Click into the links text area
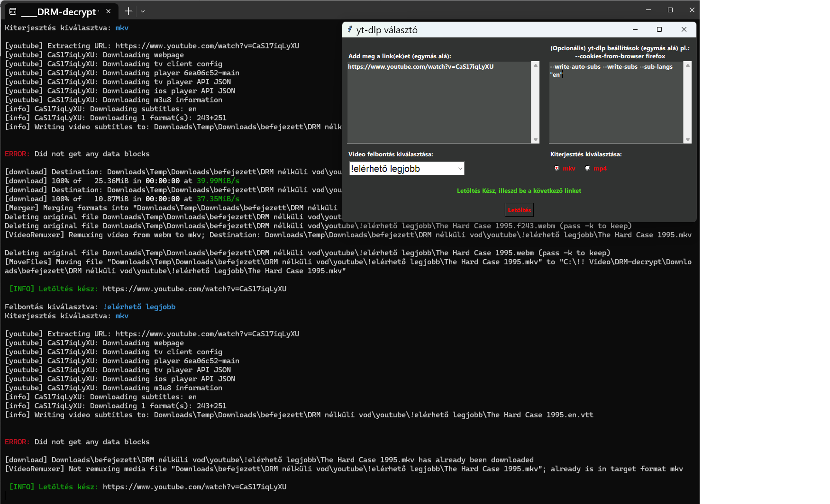Screen dimensions: 830x504 [439, 102]
